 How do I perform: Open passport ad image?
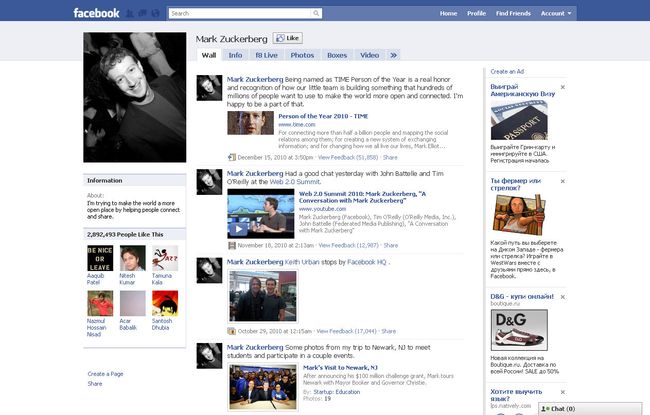[519, 120]
